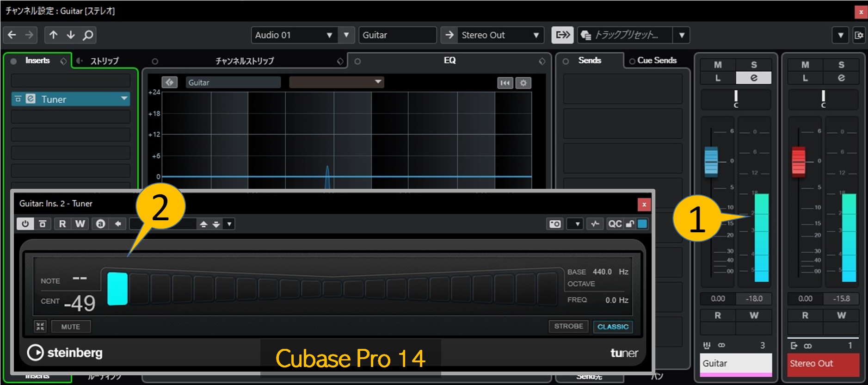Screen dimensions: 868x385
Task: Click Guitar channel volume value 0.00
Action: pos(718,298)
